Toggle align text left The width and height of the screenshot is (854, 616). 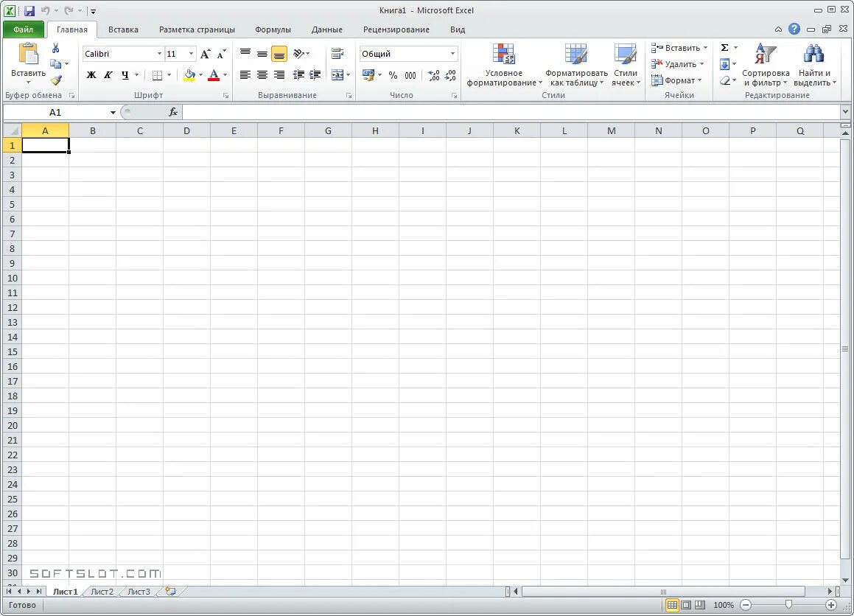[245, 75]
